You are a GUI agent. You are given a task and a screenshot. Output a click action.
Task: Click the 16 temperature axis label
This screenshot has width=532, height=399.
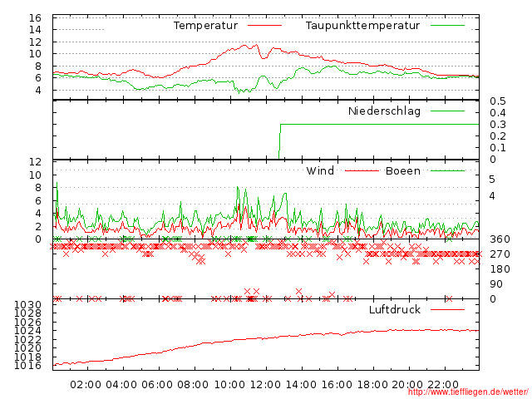point(35,18)
